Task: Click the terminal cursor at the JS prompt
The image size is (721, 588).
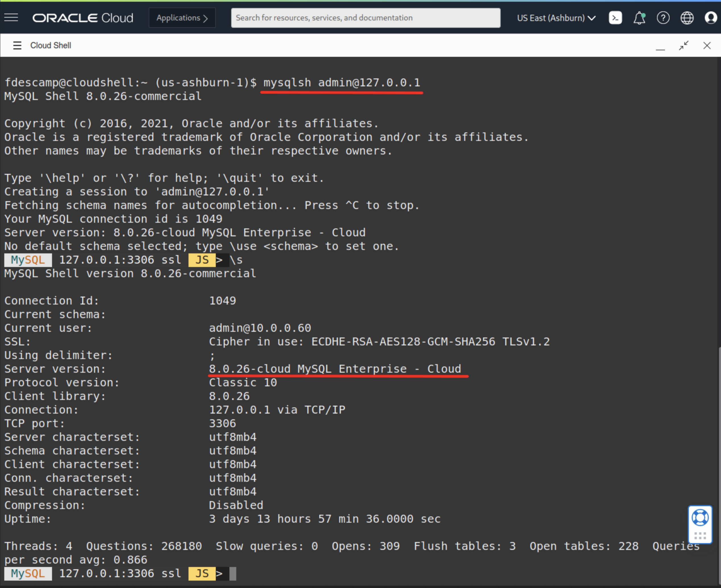Action: (x=233, y=574)
